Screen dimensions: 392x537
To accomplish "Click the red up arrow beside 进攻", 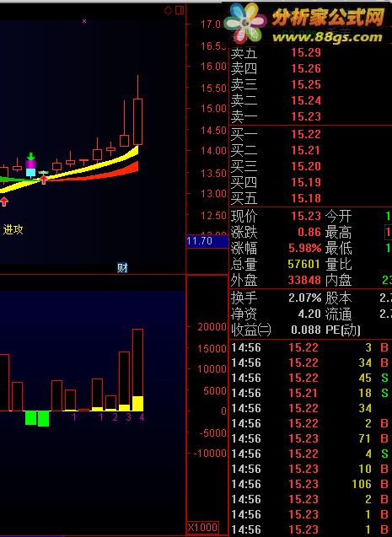I will pos(4,201).
